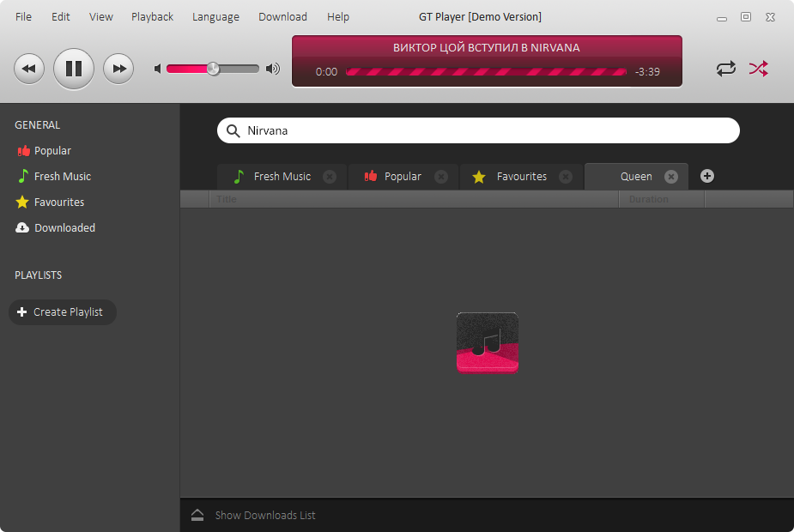The height and width of the screenshot is (532, 794).
Task: Toggle shuffle mode
Action: click(x=759, y=69)
